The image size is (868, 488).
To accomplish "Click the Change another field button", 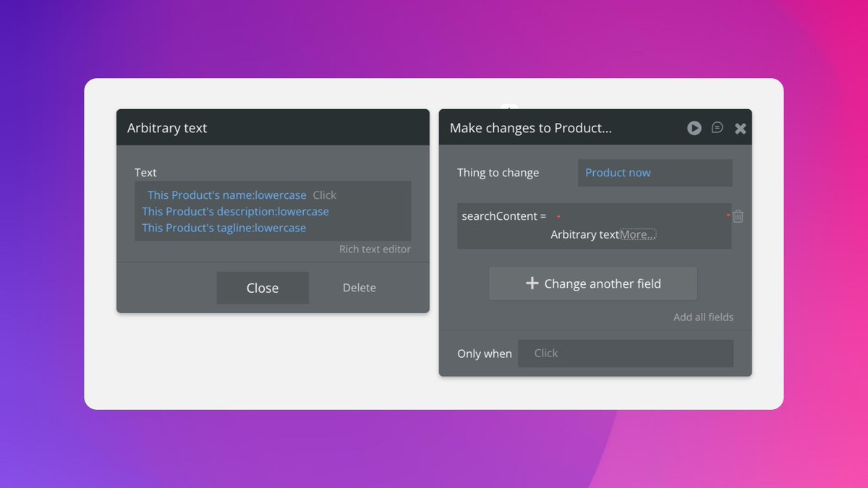I will point(593,284).
